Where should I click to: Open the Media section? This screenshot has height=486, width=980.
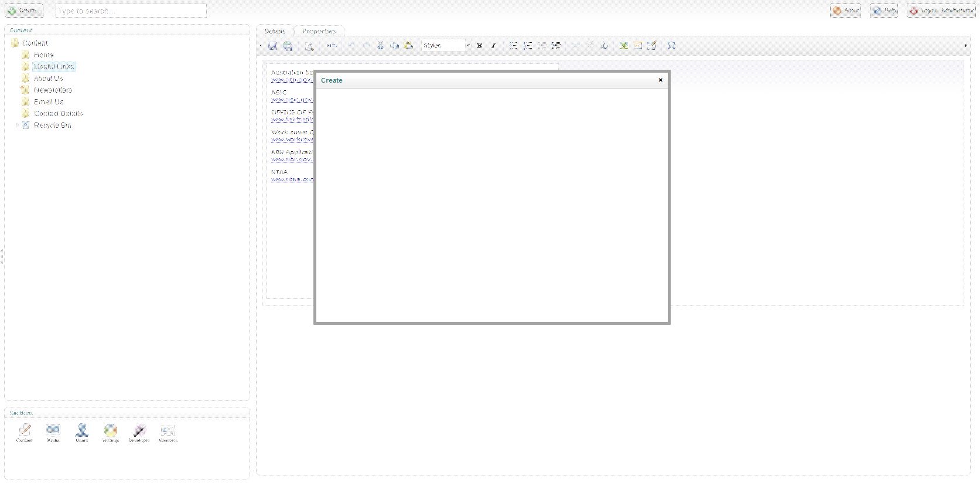(x=53, y=433)
